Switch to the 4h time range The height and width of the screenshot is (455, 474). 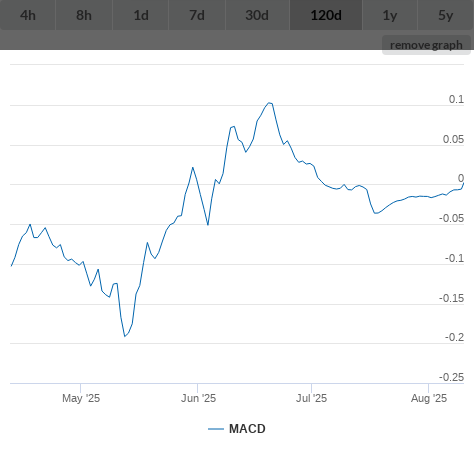click(28, 15)
